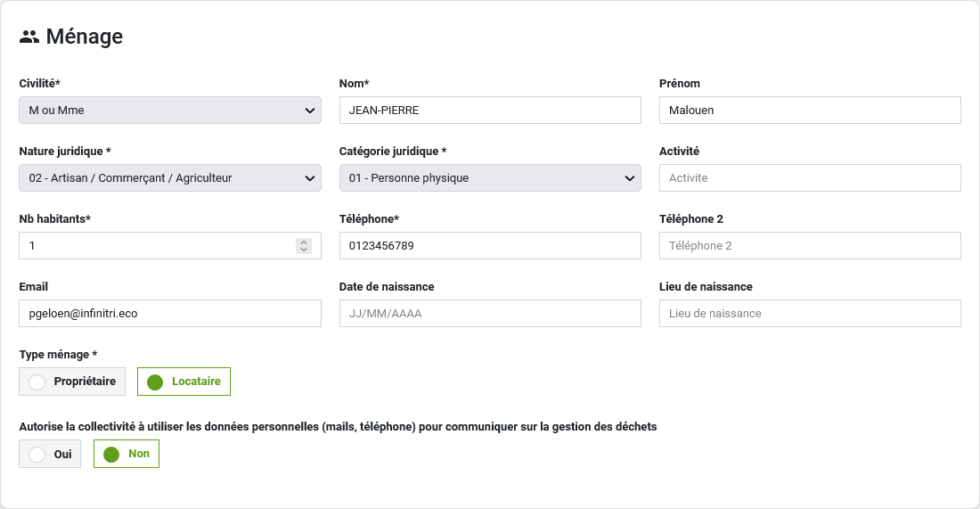The image size is (980, 509).
Task: Click the Ménage people icon
Action: pyautogui.click(x=29, y=37)
